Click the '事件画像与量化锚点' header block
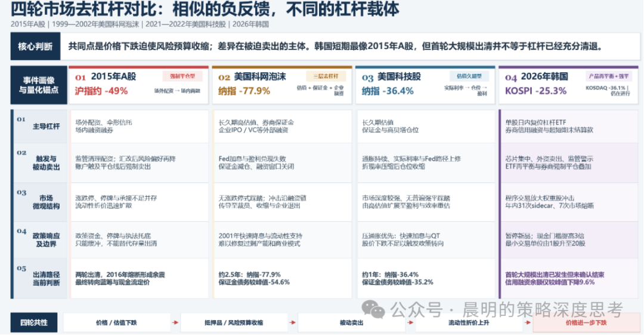644x335 pixels. 39,85
